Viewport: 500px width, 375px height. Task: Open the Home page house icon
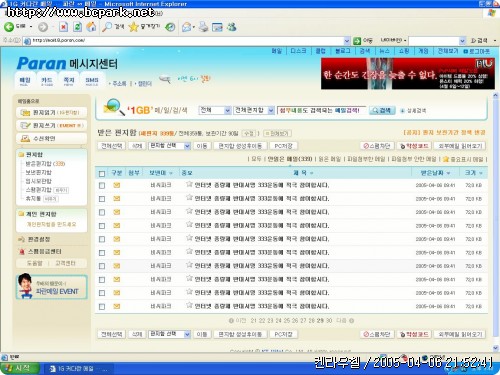pyautogui.click(x=91, y=27)
